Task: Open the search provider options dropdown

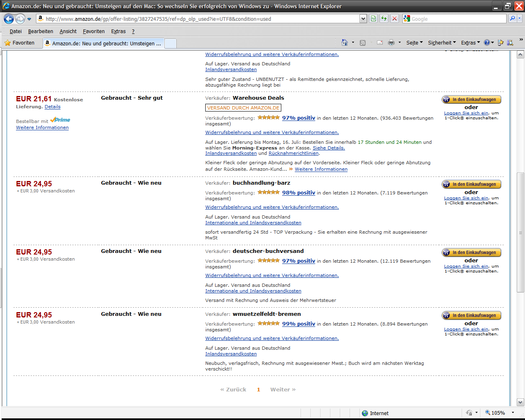Action: tap(520, 19)
